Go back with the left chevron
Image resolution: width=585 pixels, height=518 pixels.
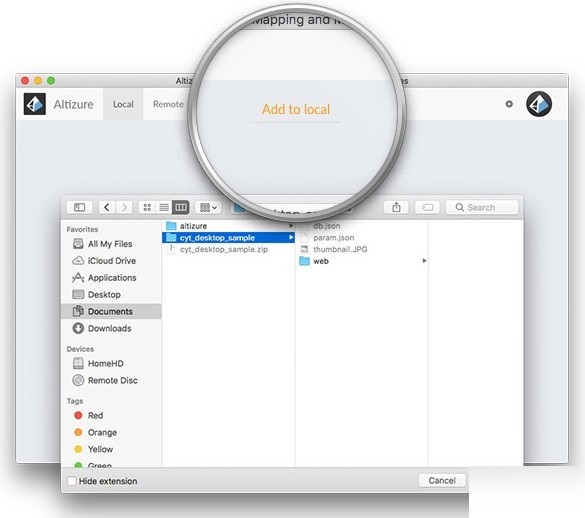pyautogui.click(x=107, y=207)
